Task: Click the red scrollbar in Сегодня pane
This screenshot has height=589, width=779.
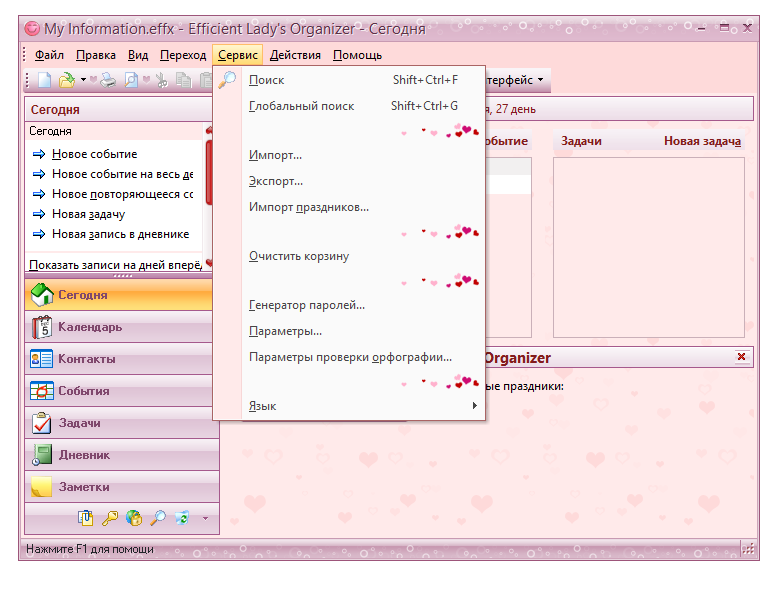Action: pyautogui.click(x=209, y=171)
